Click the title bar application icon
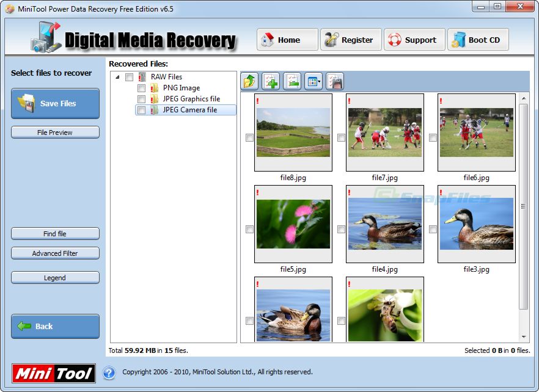 pos(10,9)
